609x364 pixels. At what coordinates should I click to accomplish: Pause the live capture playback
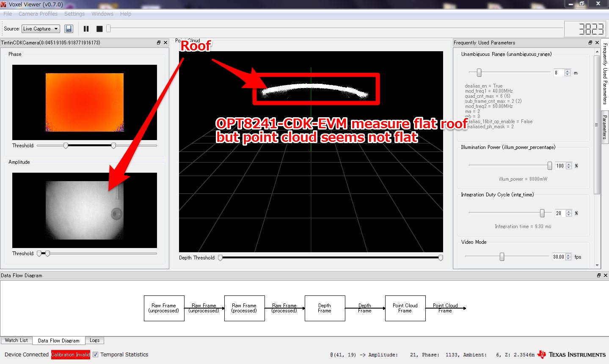click(x=86, y=29)
